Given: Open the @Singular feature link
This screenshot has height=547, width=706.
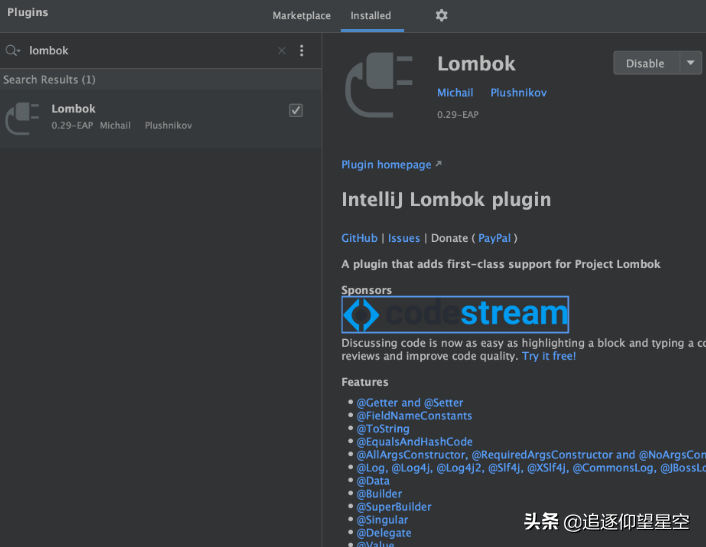Looking at the screenshot, I should tap(382, 520).
